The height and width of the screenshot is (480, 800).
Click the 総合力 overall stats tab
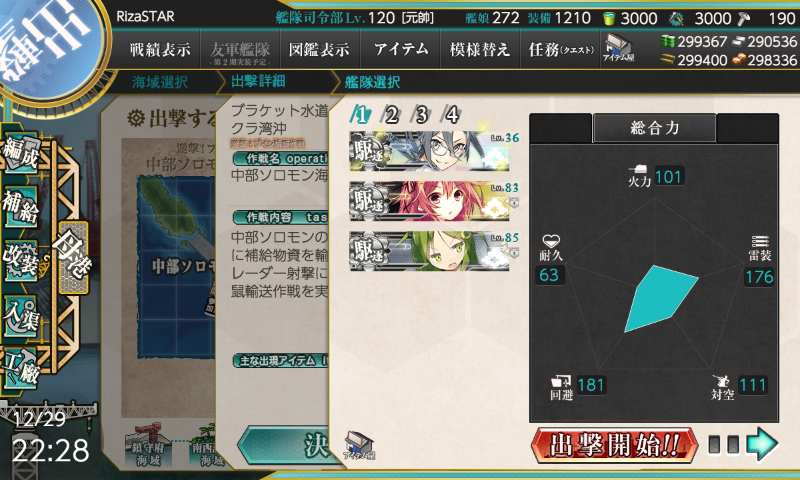click(655, 128)
